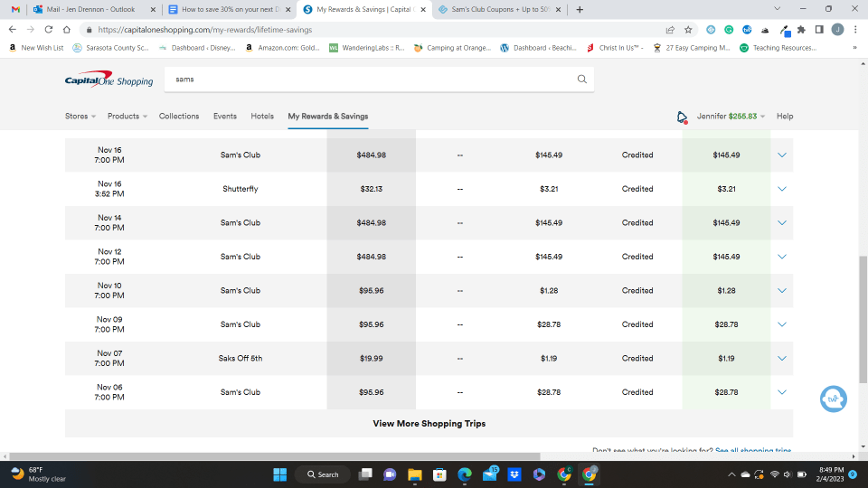Open the Jennifer $255.83 account dropdown
Viewport: 868px width, 488px height.
[x=731, y=117]
